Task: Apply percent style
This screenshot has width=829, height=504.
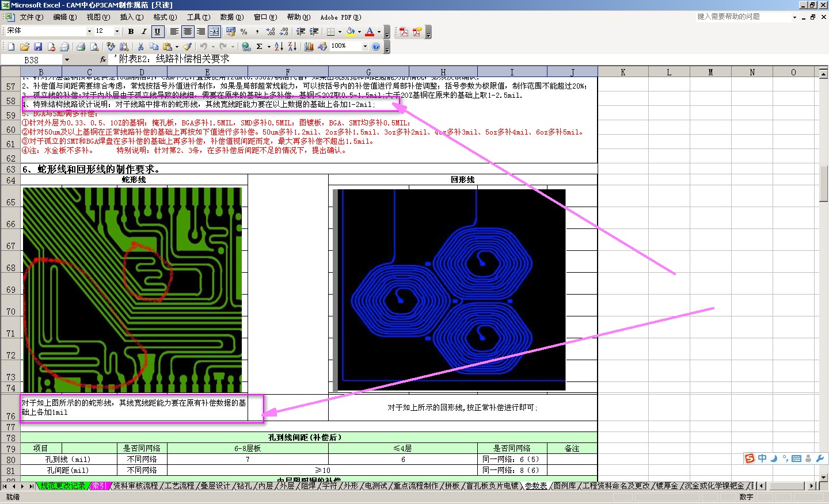Action: click(244, 32)
